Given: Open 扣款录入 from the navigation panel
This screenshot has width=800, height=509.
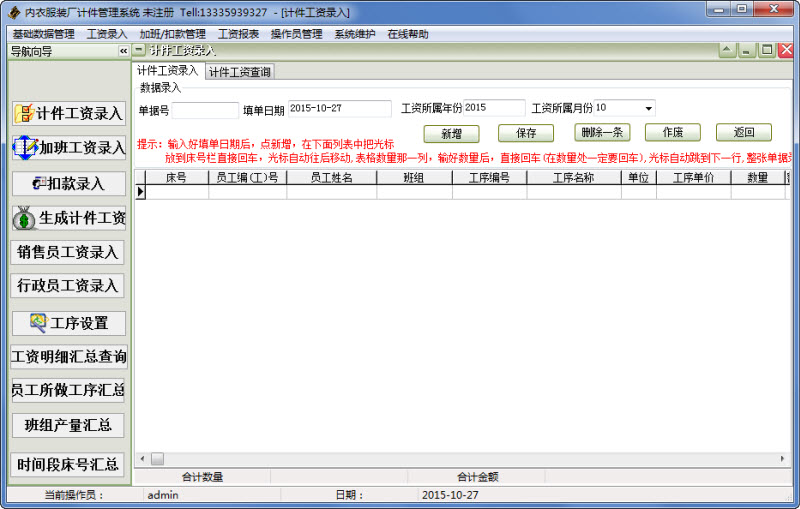Looking at the screenshot, I should point(69,183).
